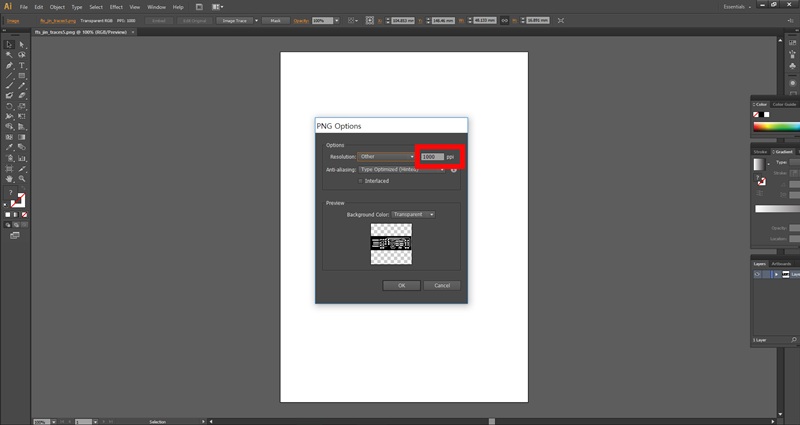The image size is (800, 425).
Task: Select the Magic Wand tool
Action: tap(9, 55)
